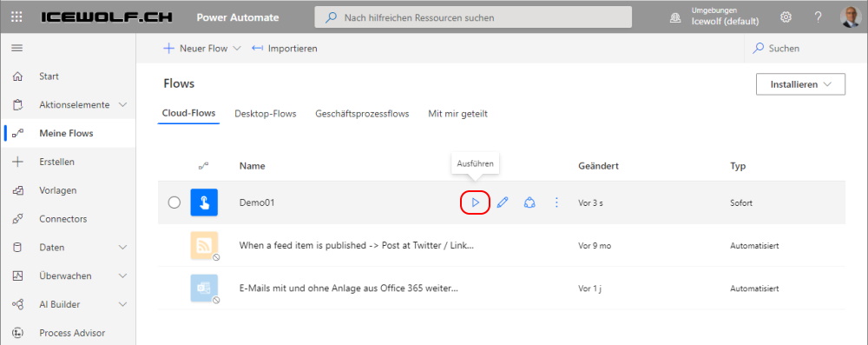Image resolution: width=868 pixels, height=345 pixels.
Task: Expand the AI Builder chevron
Action: click(123, 304)
